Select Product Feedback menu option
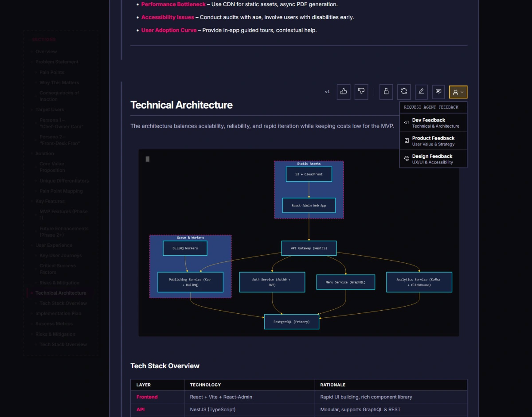532x417 pixels. tap(433, 141)
